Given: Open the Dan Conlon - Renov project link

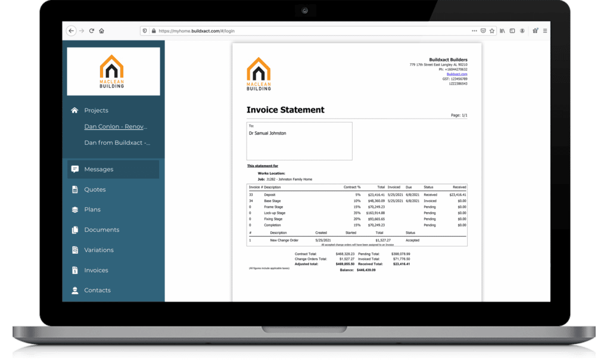Looking at the screenshot, I should [x=116, y=126].
